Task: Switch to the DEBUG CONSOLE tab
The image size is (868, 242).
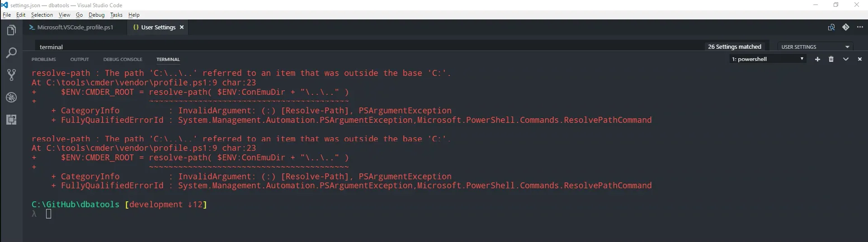Action: (x=123, y=59)
